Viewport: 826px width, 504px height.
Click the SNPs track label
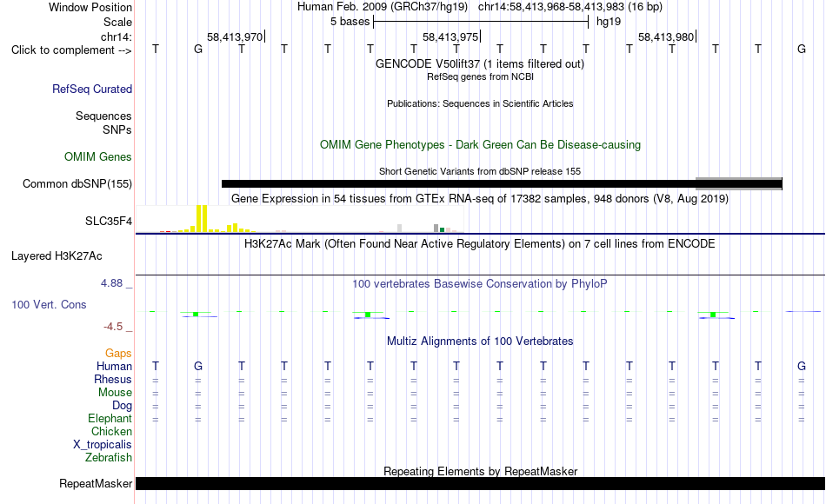click(117, 129)
